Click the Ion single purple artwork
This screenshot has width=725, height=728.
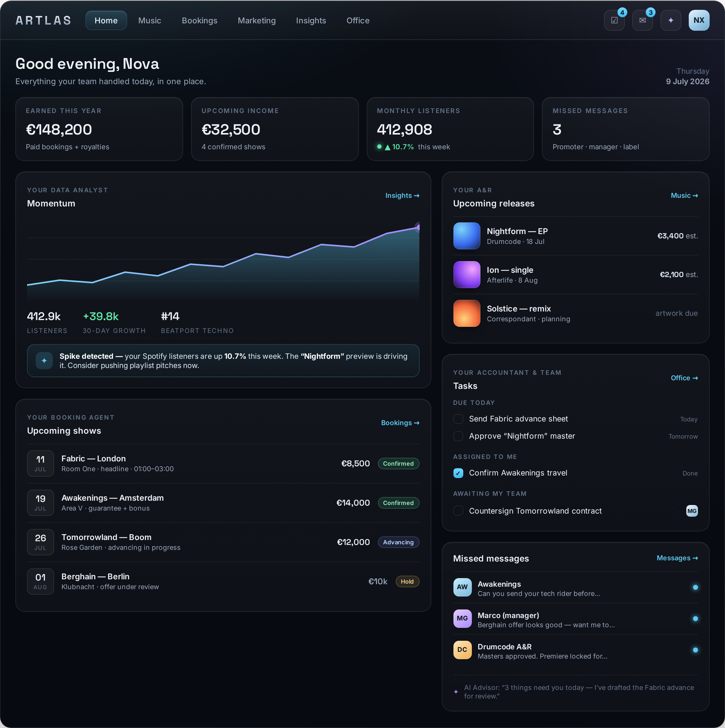(467, 275)
